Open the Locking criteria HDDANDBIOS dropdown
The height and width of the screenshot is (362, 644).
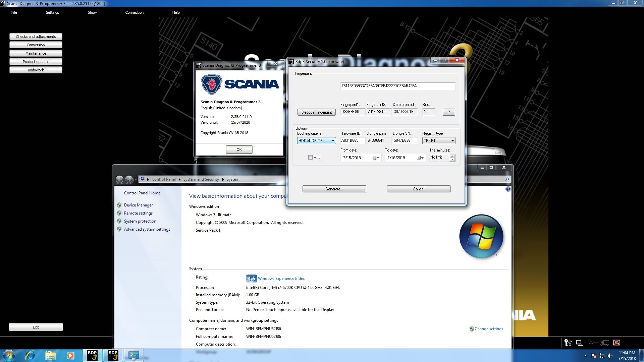tap(316, 141)
